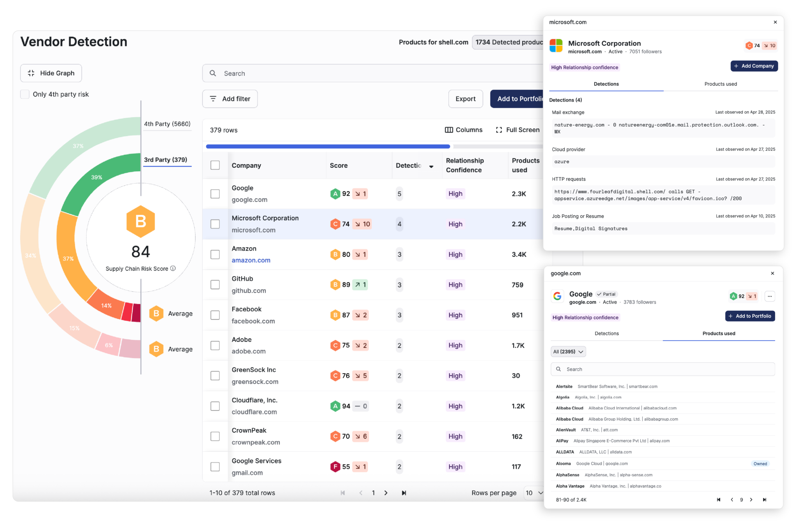Collapse the graph using the Hide Graph icon
797x532 pixels.
point(31,73)
